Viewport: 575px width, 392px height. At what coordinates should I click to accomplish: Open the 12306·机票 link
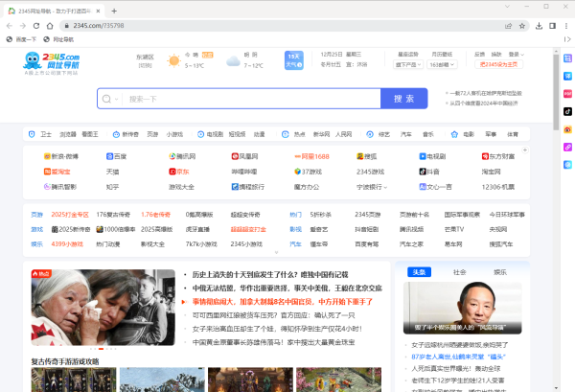(498, 187)
